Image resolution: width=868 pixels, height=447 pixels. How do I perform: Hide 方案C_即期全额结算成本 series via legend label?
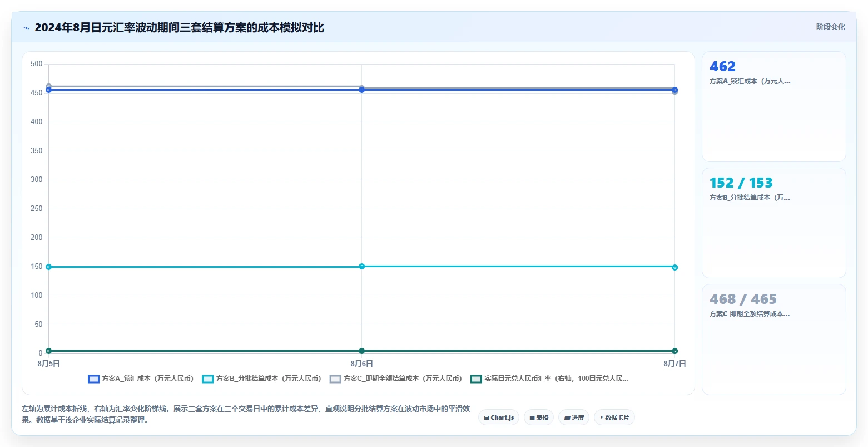[x=403, y=379]
